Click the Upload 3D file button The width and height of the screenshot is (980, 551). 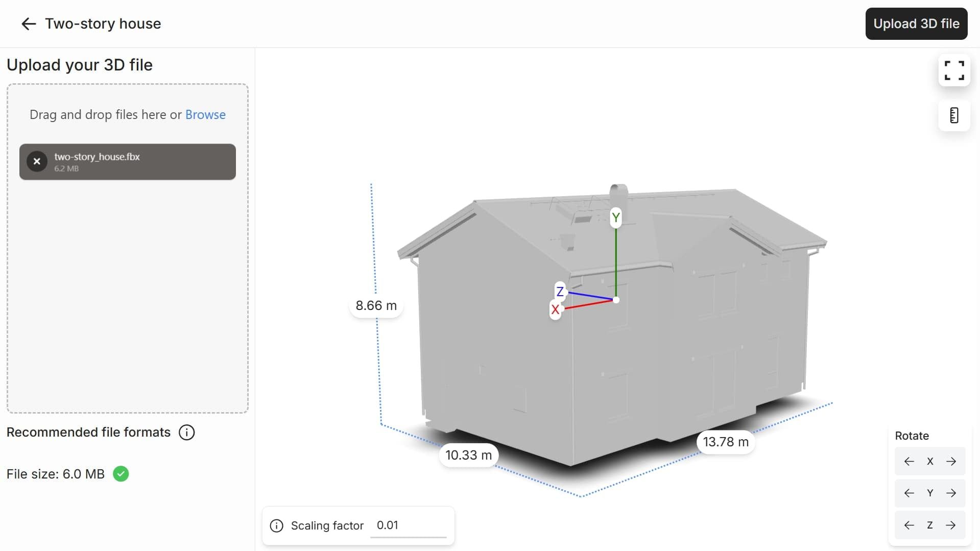[x=916, y=23]
